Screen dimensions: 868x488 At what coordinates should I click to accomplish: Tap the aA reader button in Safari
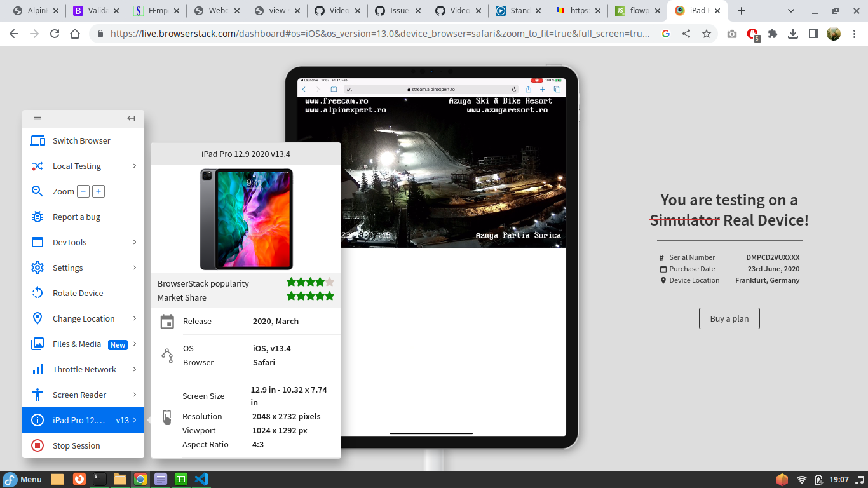click(349, 90)
